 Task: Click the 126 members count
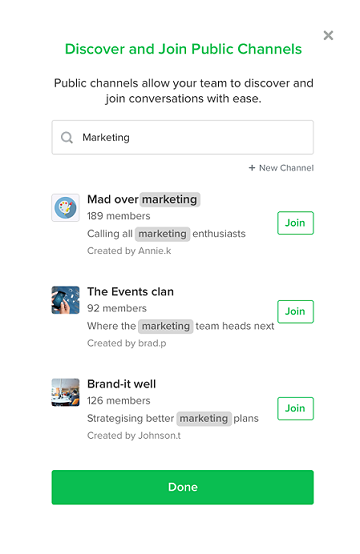(x=119, y=400)
